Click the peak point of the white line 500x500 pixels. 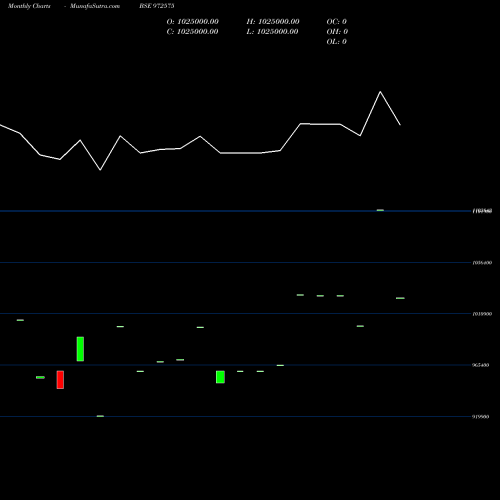click(x=380, y=92)
